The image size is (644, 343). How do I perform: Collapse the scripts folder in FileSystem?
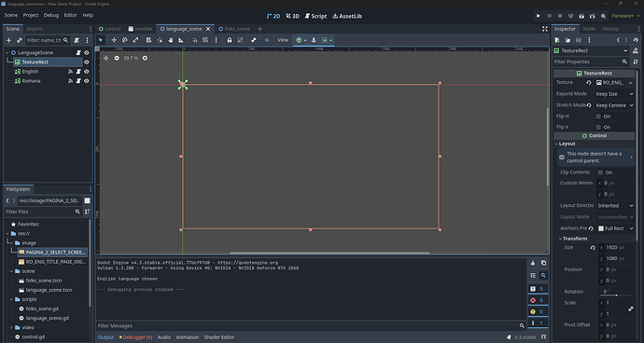(x=12, y=299)
